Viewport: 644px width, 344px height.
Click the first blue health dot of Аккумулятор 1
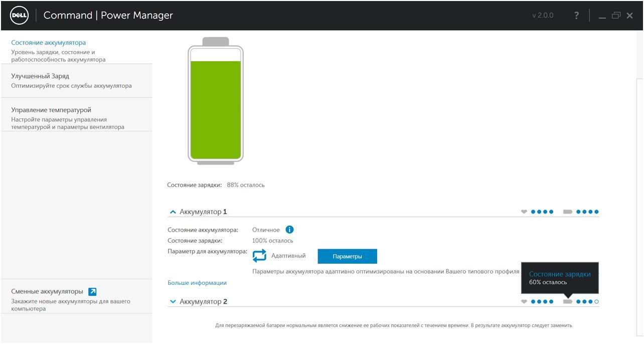pyautogui.click(x=533, y=212)
